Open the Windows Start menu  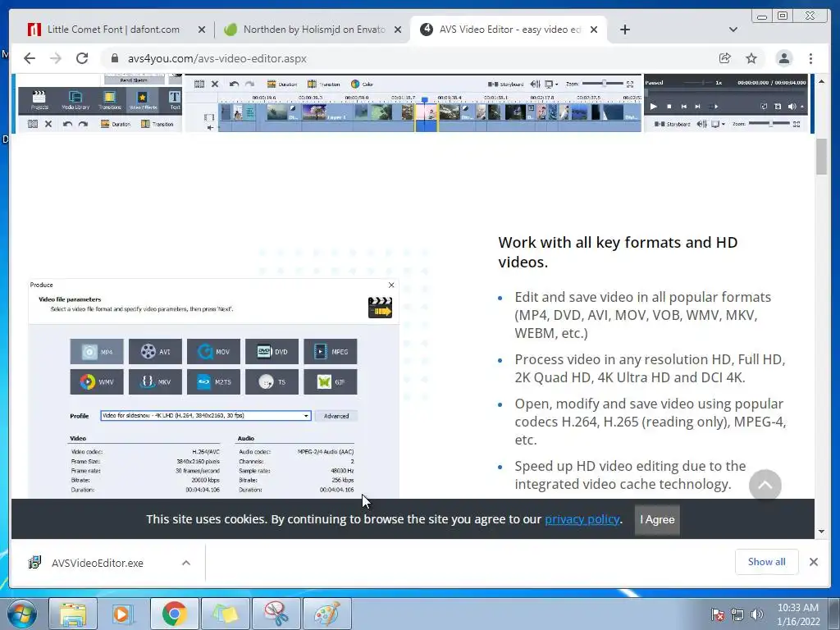[22, 614]
